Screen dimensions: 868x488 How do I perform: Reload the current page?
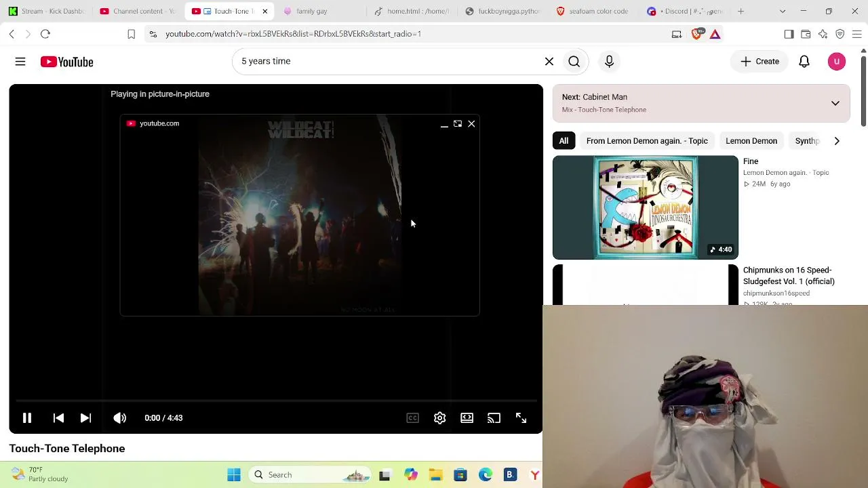pyautogui.click(x=45, y=34)
